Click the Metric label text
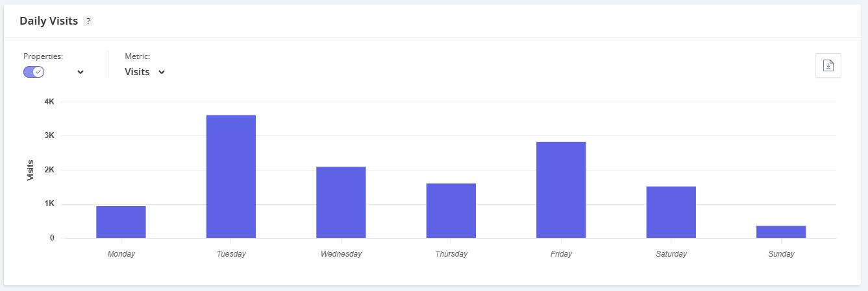The image size is (868, 291). (137, 56)
